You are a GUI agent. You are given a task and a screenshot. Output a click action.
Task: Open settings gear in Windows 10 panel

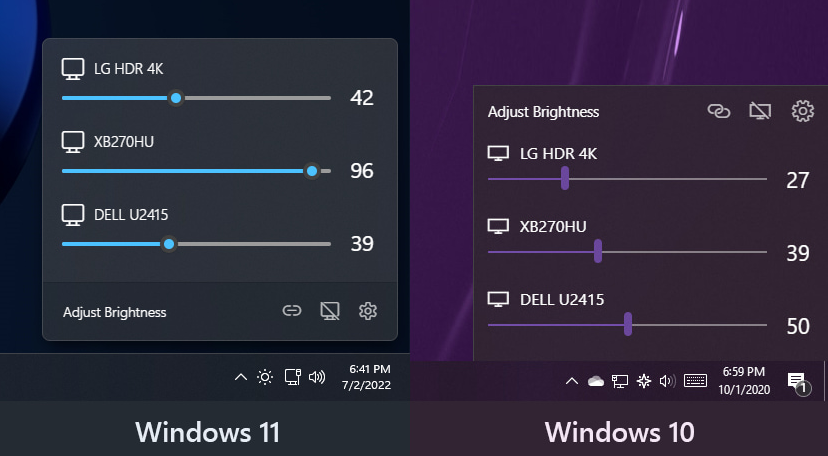[803, 111]
